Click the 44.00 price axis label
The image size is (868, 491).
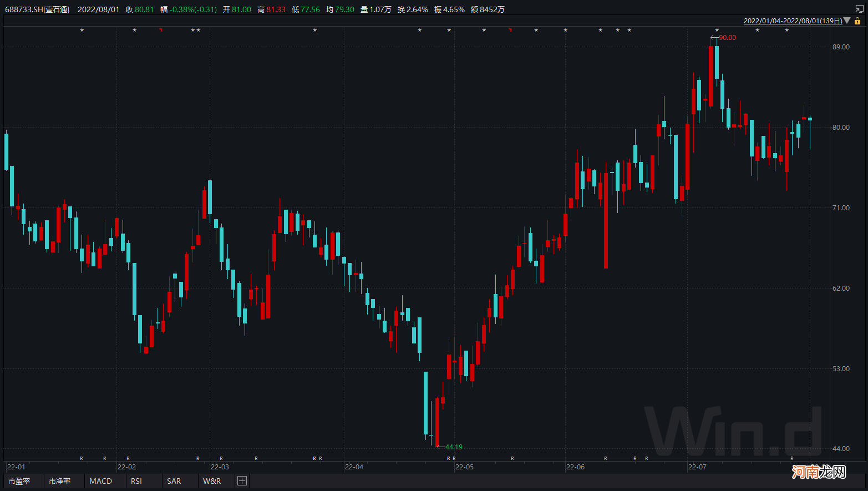click(841, 449)
